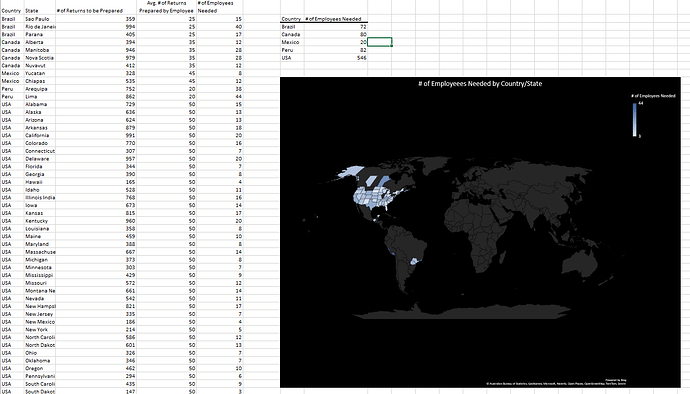The image size is (690, 394).
Task: Select the Canada total value 80
Action: 363,34
